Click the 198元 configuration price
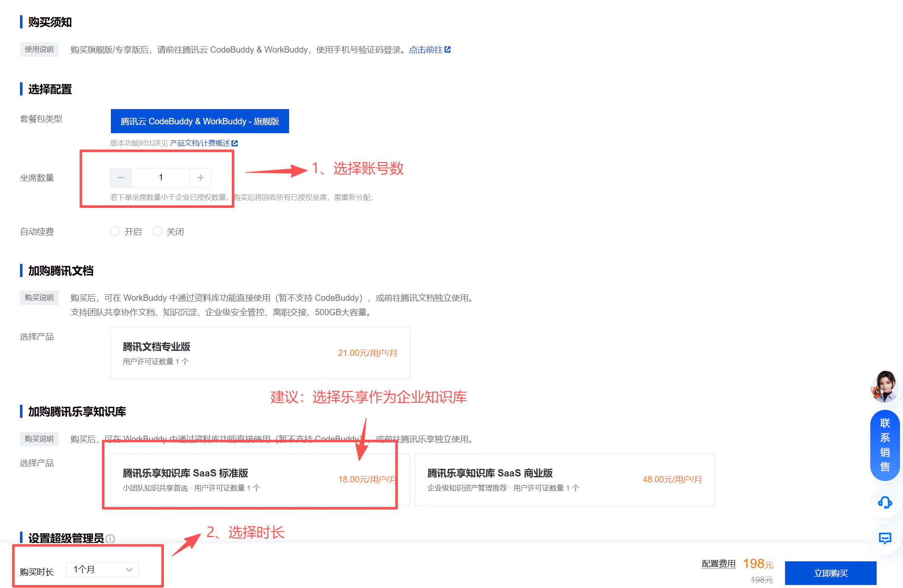Viewport: 903px width, 588px height. [758, 564]
